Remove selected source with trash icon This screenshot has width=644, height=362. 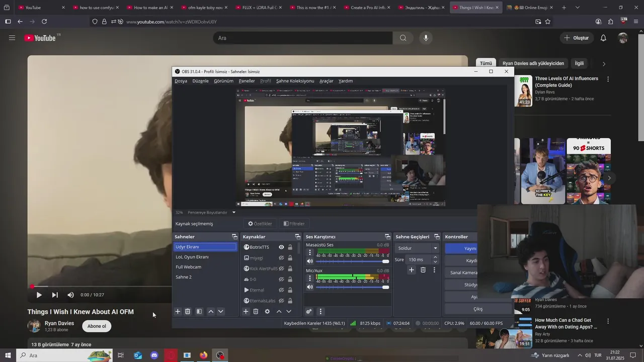(x=256, y=312)
